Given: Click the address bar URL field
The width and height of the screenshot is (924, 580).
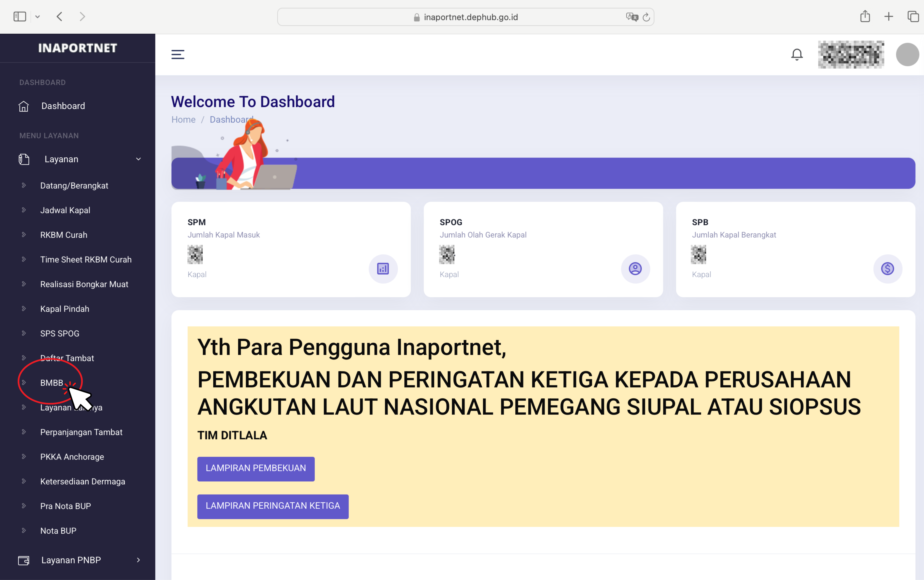Looking at the screenshot, I should pyautogui.click(x=471, y=17).
